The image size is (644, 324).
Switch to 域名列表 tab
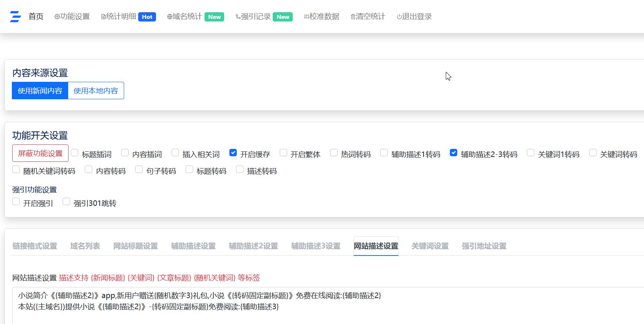click(85, 246)
